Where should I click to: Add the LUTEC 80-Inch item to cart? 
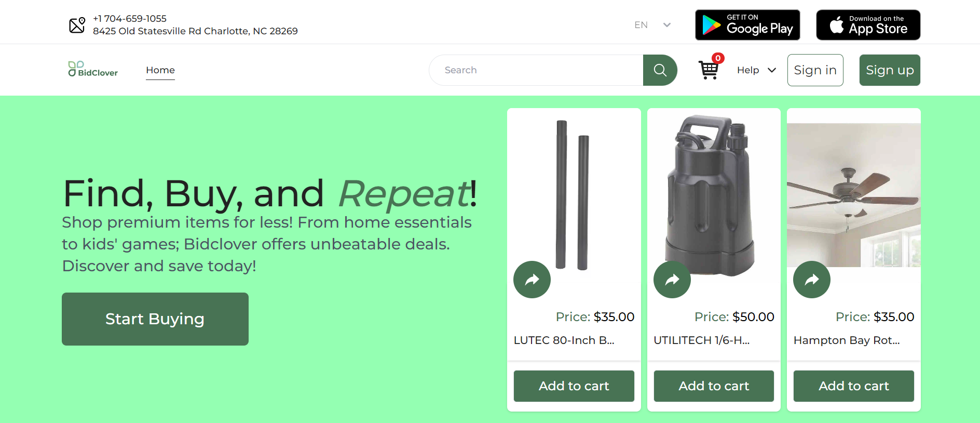(574, 386)
